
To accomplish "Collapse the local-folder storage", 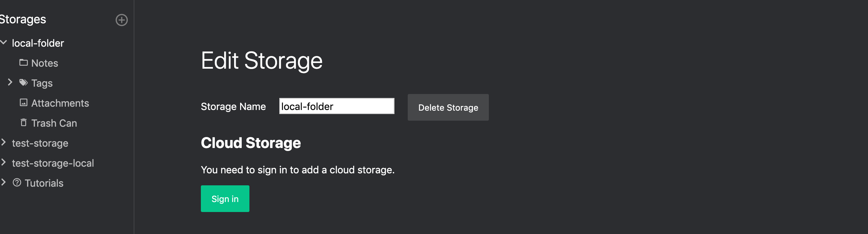I will (x=4, y=42).
